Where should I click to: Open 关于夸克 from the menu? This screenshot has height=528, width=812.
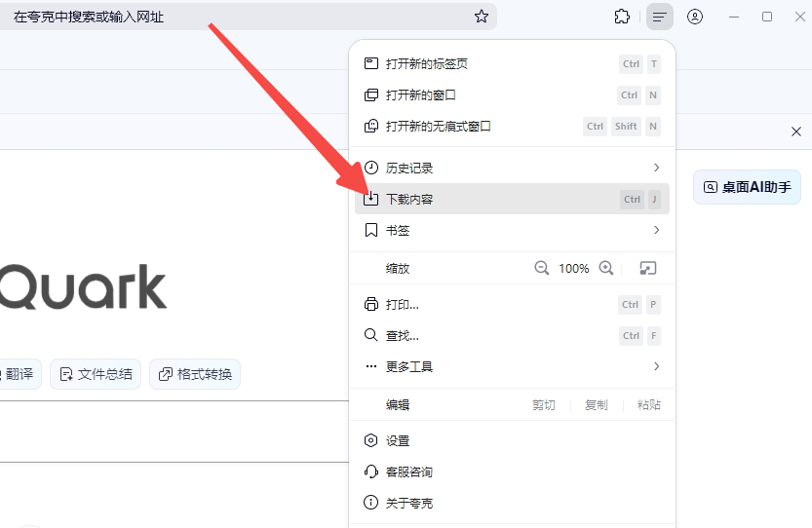(x=512, y=503)
